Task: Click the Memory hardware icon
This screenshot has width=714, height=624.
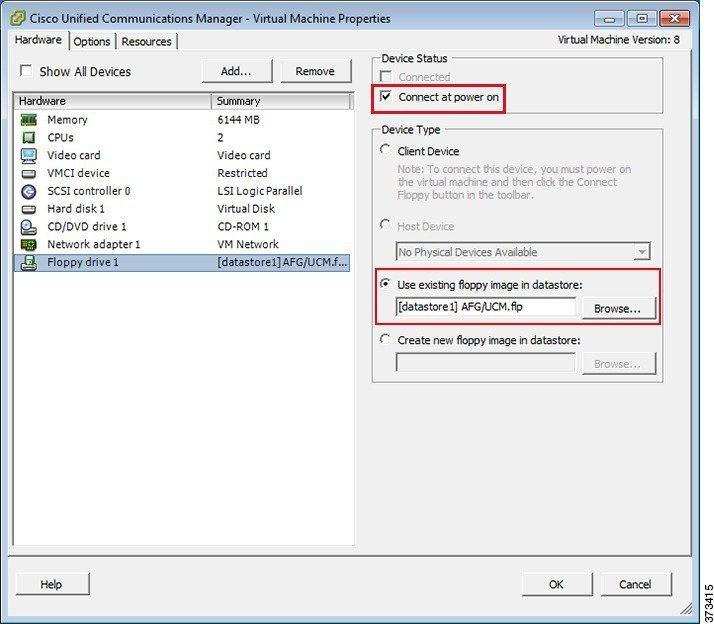Action: (29, 120)
